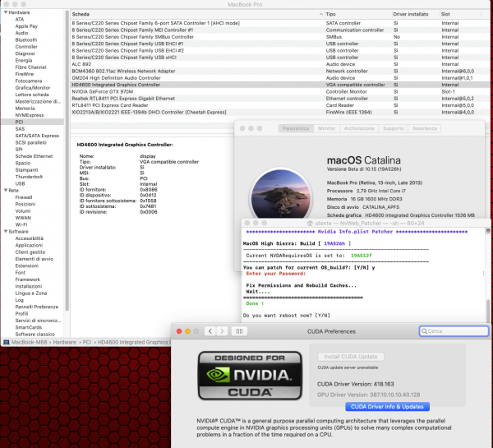The height and width of the screenshot is (448, 493).
Task: Sort by Slot column header
Action: coord(460,14)
